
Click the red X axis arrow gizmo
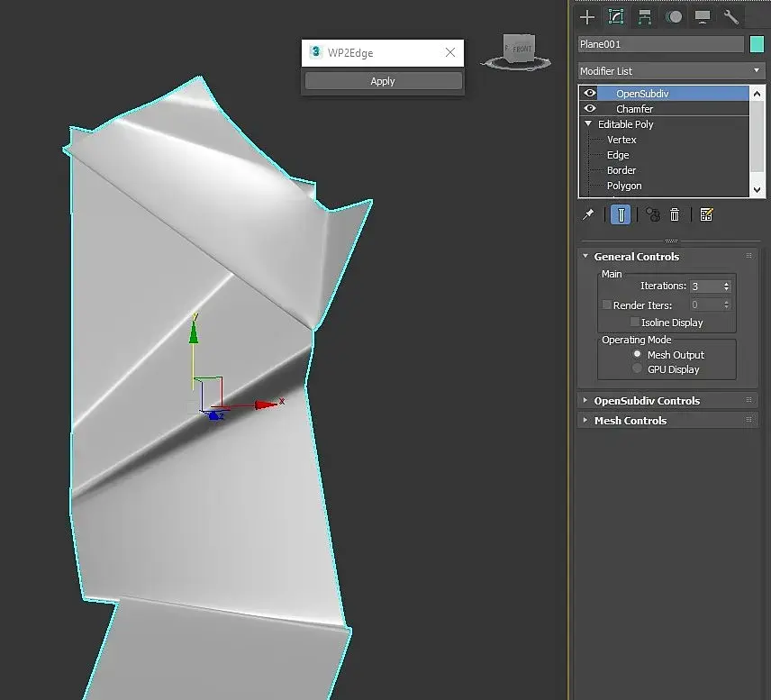267,405
